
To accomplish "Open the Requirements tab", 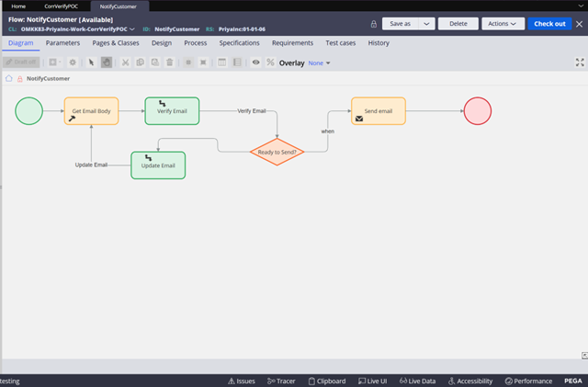I will [292, 43].
